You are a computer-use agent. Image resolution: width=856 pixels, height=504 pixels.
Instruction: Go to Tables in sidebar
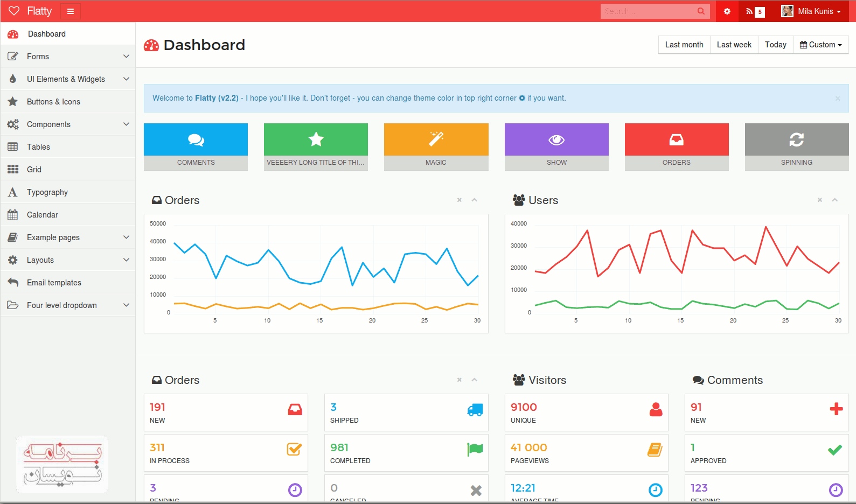click(x=38, y=147)
